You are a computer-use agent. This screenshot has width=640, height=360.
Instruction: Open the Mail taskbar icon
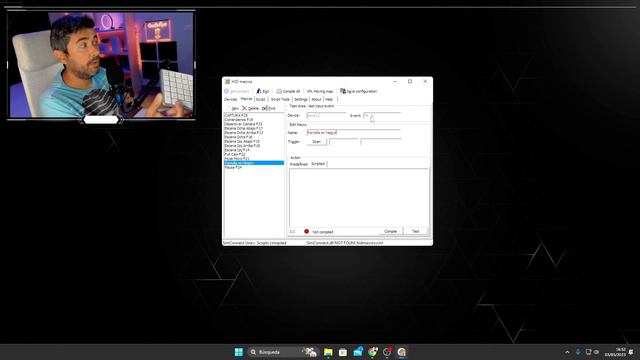[358, 352]
